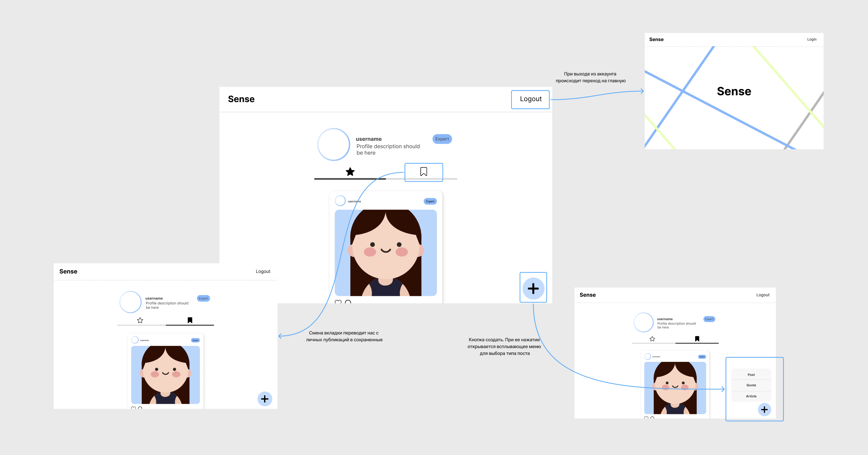Image resolution: width=868 pixels, height=455 pixels.
Task: Like the post with the heart icon in center mockup
Action: (338, 301)
